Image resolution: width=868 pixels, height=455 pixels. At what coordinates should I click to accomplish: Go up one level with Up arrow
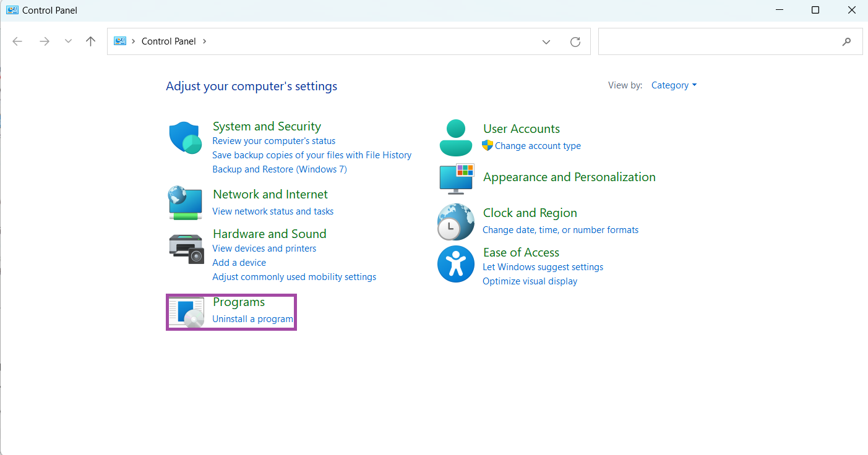point(91,41)
